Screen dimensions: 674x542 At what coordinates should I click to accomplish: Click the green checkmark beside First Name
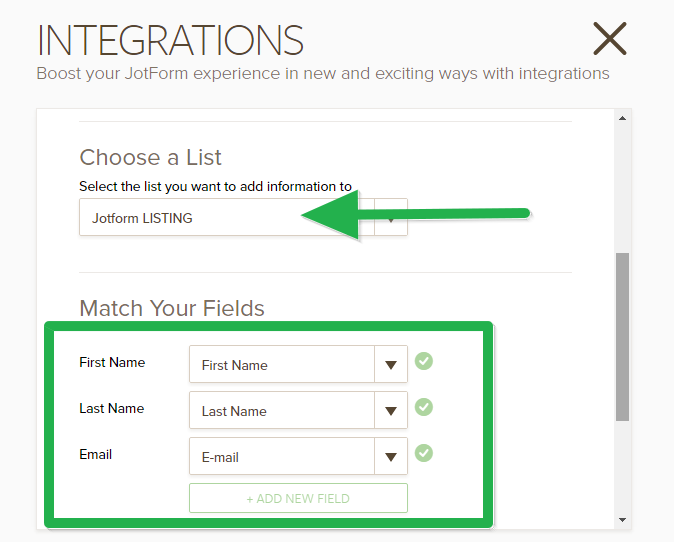pos(424,361)
